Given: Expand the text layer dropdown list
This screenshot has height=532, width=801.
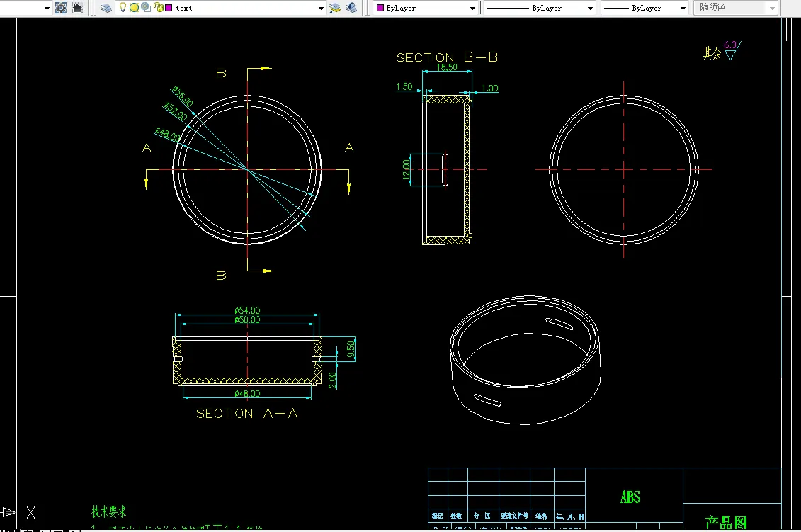Looking at the screenshot, I should click(321, 8).
